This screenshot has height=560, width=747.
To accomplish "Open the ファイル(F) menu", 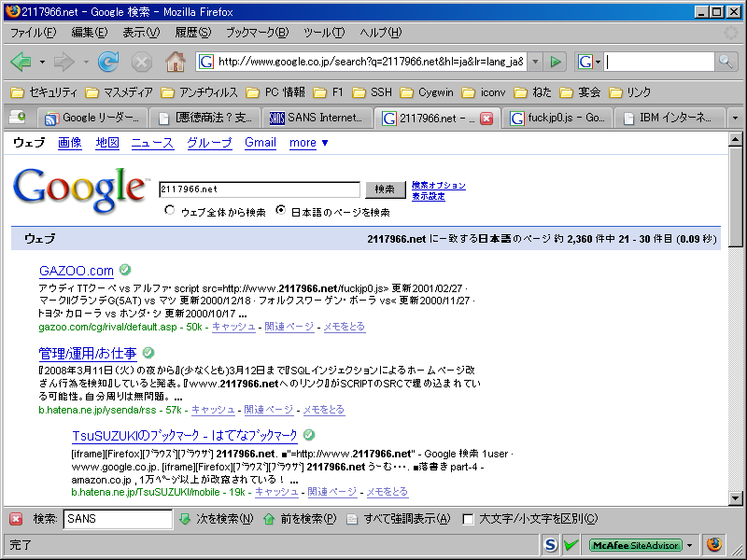I will coord(33,33).
